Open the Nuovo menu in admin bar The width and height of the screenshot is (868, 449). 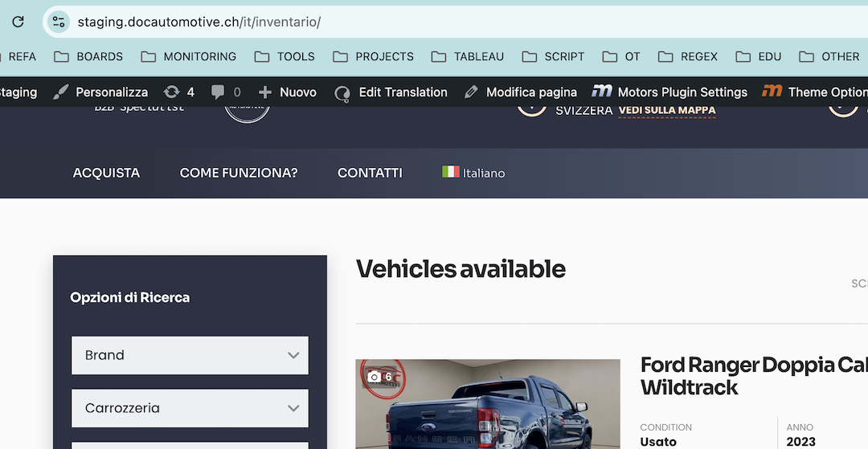coord(287,92)
